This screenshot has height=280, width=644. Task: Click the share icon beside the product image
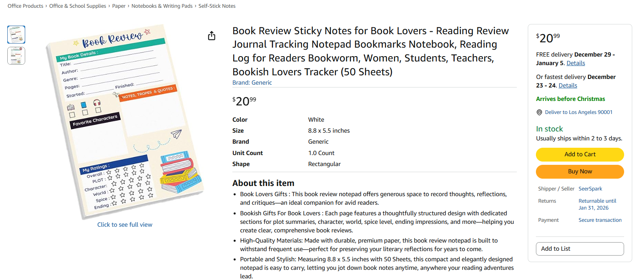point(211,36)
